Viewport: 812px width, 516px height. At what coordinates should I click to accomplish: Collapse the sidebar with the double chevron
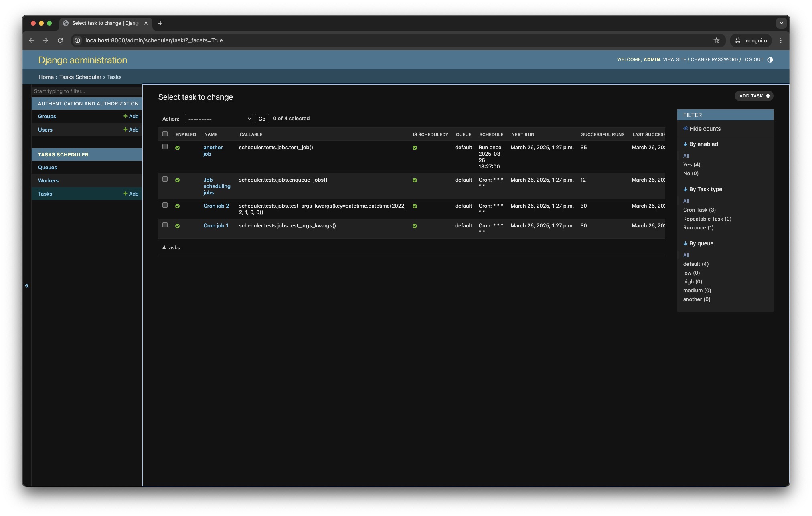click(x=27, y=285)
